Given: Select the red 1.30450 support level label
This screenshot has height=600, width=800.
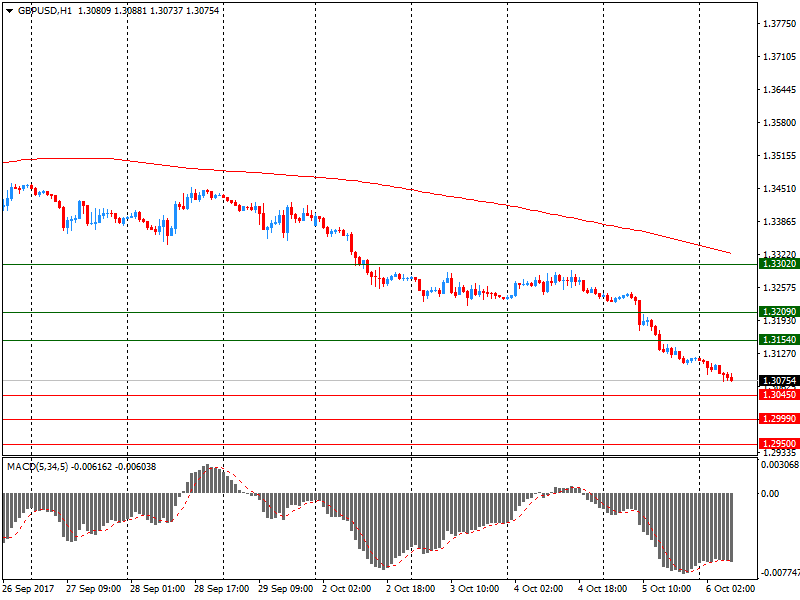Looking at the screenshot, I should (x=779, y=395).
